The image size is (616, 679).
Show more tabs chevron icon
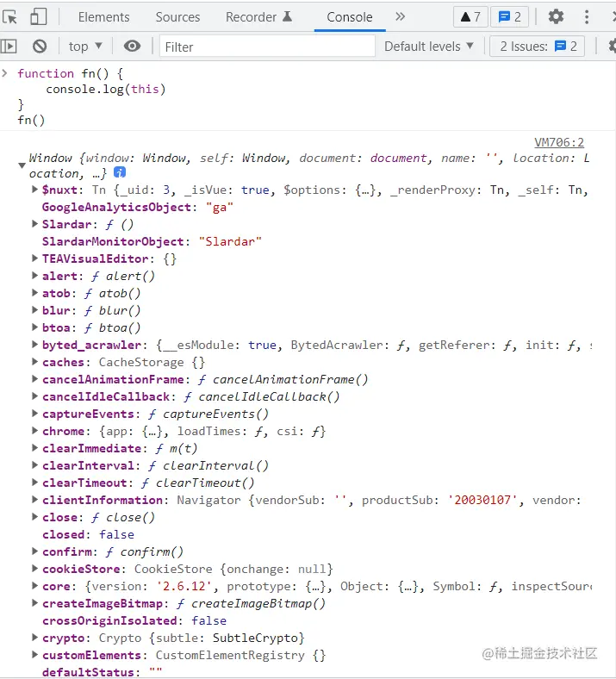[x=400, y=17]
